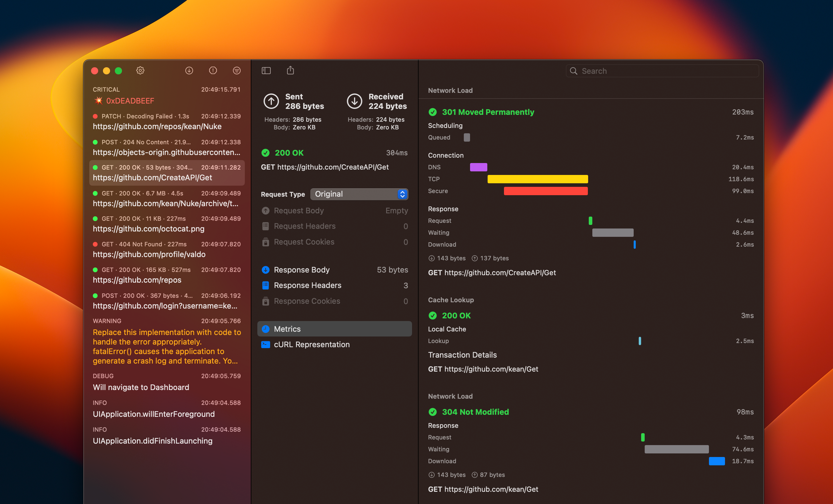The image size is (833, 504).
Task: Click the explosion icon beside 0xDEADBEEF
Action: (x=99, y=101)
